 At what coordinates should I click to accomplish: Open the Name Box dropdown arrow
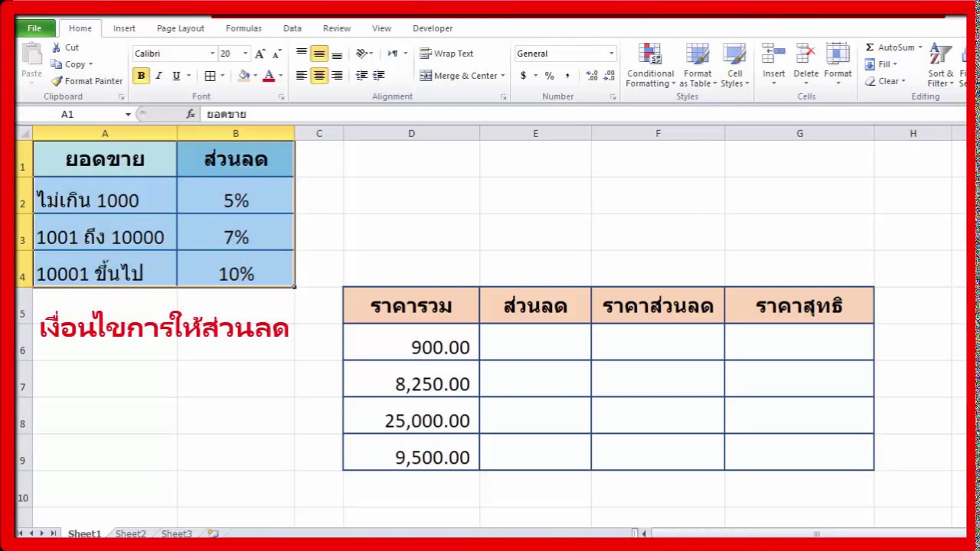coord(128,114)
